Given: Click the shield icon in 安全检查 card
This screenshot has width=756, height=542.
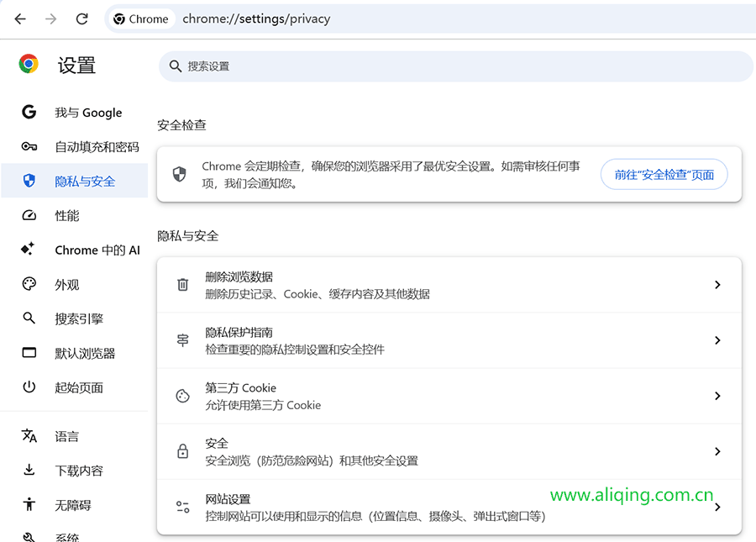Looking at the screenshot, I should (180, 174).
